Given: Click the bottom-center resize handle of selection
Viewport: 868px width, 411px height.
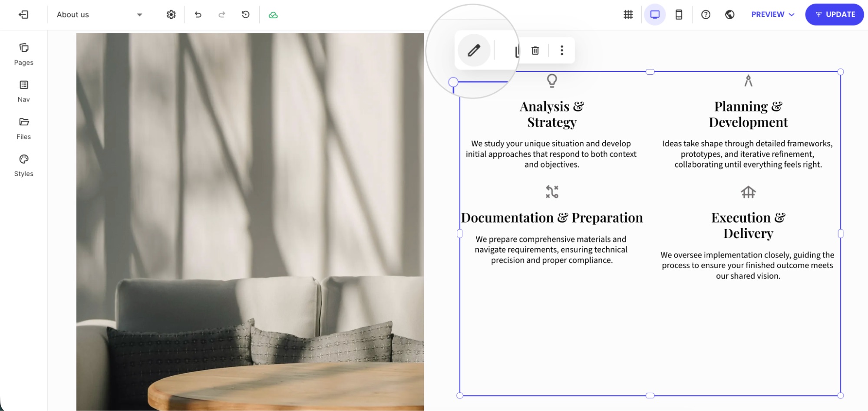Looking at the screenshot, I should point(650,395).
